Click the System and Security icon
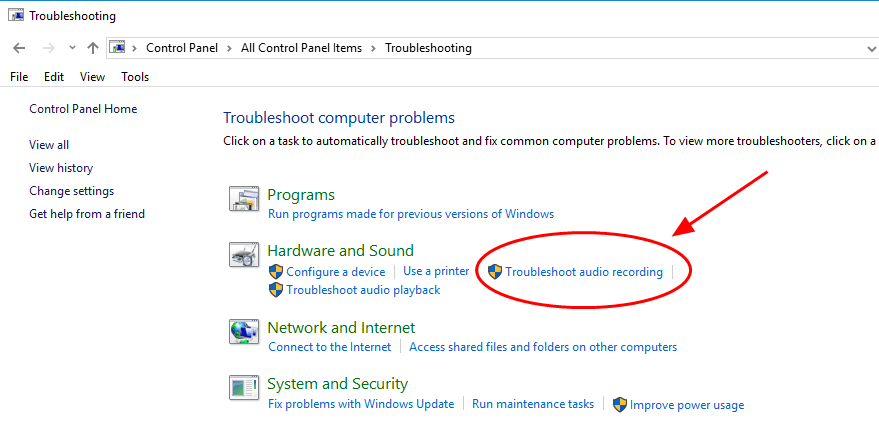Viewport: 879px width, 432px height. tap(244, 388)
